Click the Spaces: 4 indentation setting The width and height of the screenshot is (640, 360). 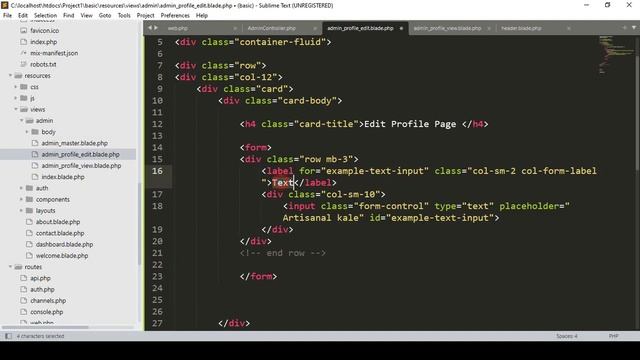pyautogui.click(x=567, y=336)
